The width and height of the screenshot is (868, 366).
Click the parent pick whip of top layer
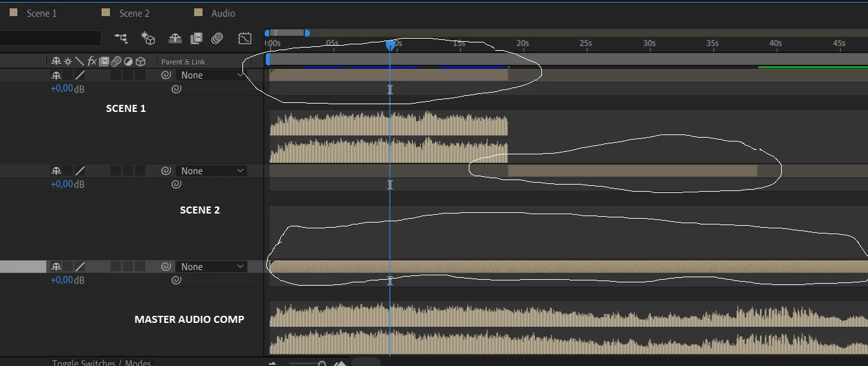pyautogui.click(x=166, y=75)
